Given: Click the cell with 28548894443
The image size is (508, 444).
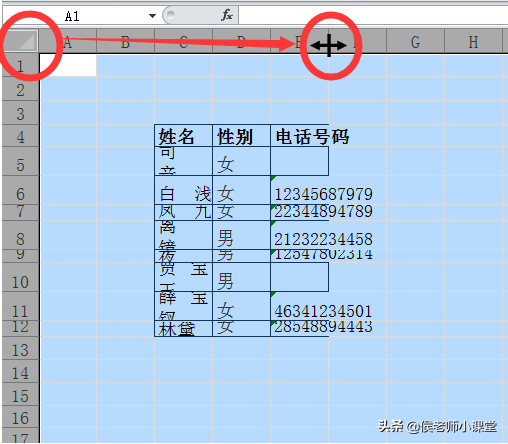Looking at the screenshot, I should (300, 328).
